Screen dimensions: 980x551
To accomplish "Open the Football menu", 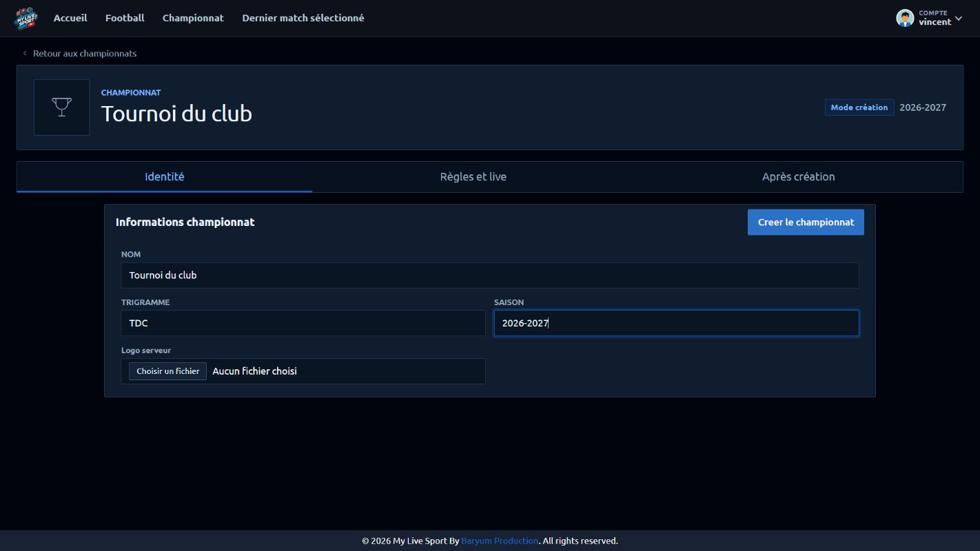I will coord(125,18).
